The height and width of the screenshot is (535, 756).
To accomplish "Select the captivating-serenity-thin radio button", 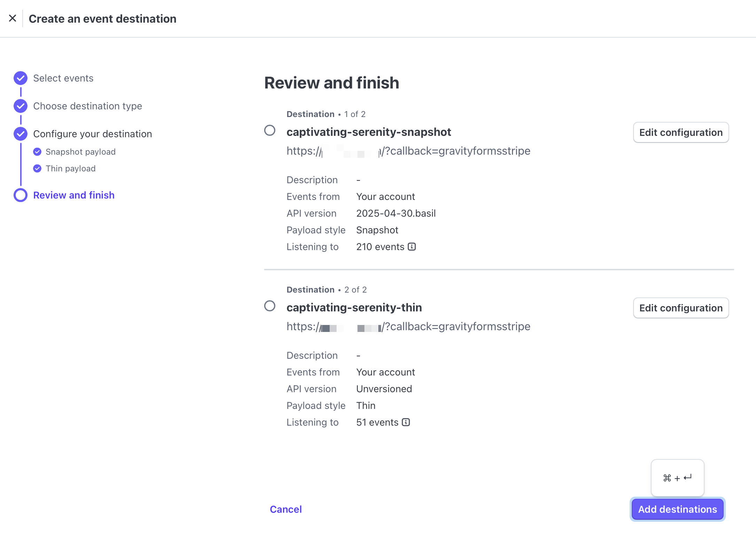I will tap(270, 306).
